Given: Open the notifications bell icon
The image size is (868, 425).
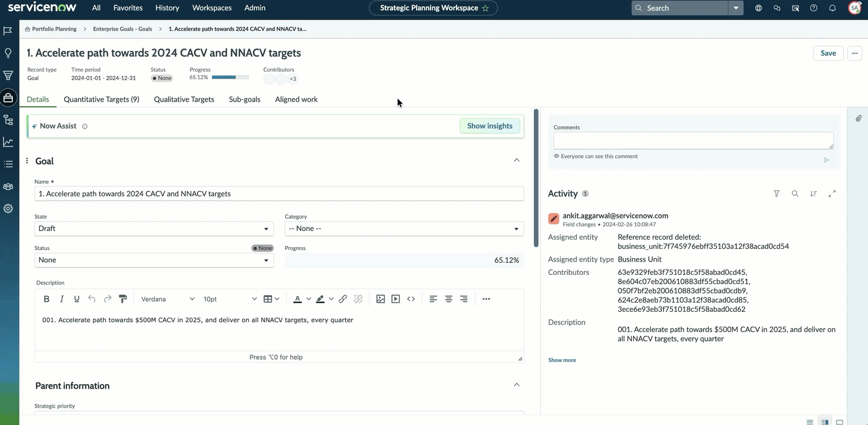Looking at the screenshot, I should 832,8.
